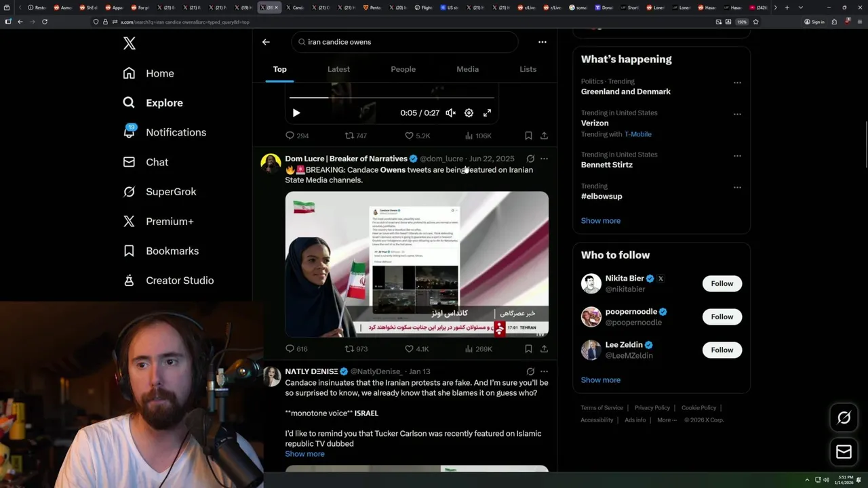The image size is (868, 488).
Task: Open Premium+ from the sidebar
Action: click(159, 221)
